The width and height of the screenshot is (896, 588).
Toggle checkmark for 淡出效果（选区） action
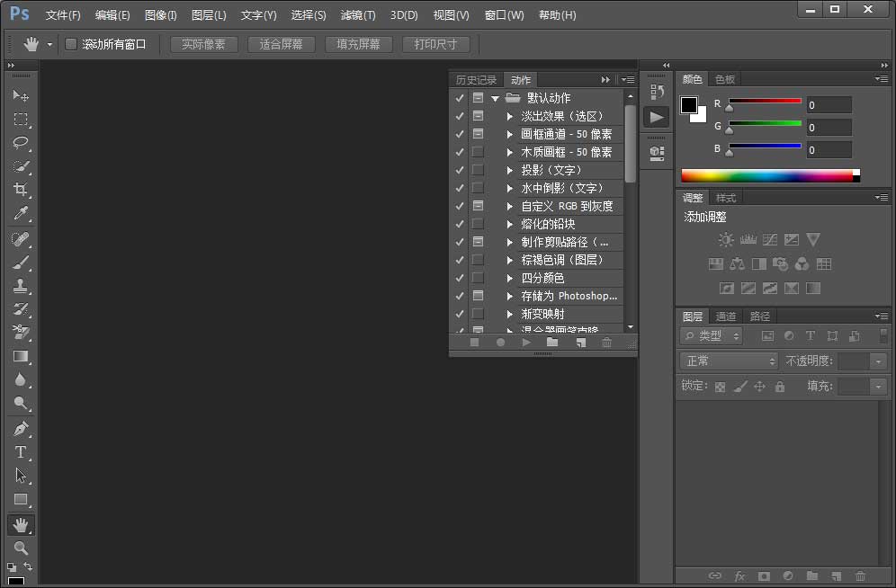pos(460,116)
